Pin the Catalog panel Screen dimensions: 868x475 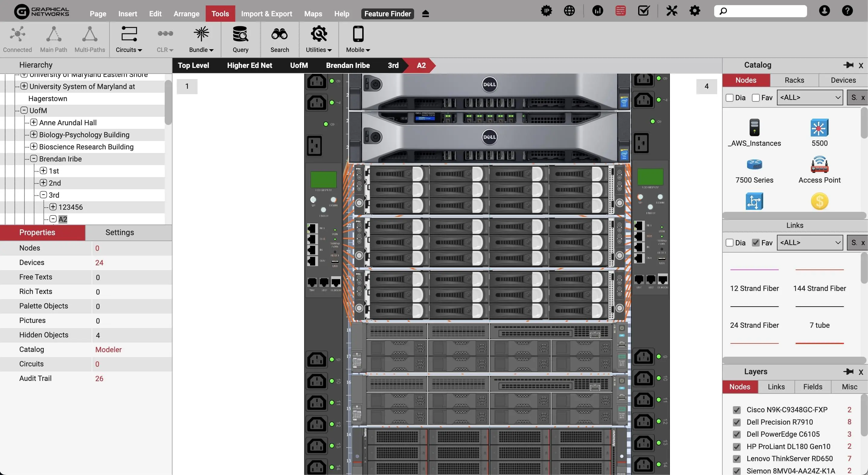coord(848,65)
